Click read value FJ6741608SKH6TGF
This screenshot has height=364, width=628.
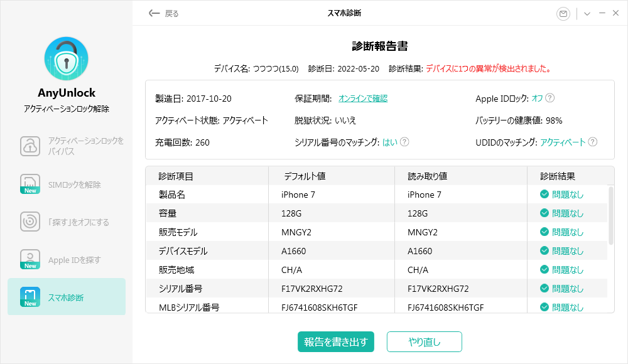445,308
